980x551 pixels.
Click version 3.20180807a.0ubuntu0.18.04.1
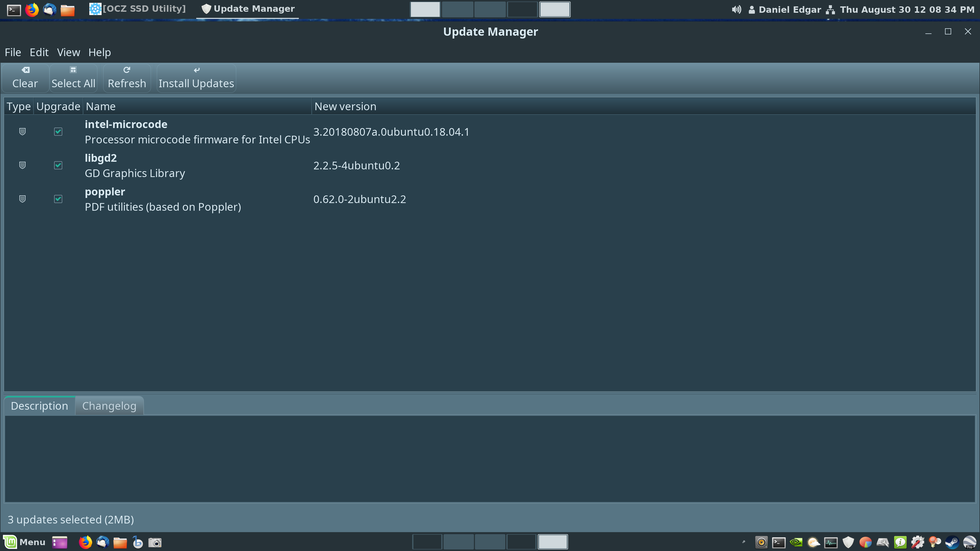(391, 132)
